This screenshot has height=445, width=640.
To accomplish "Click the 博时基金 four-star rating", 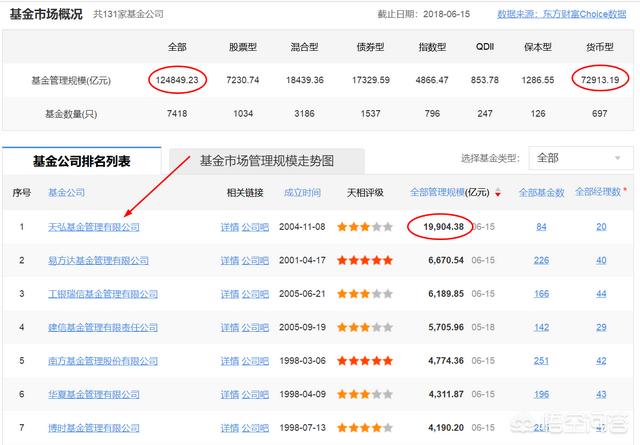I will tap(365, 428).
